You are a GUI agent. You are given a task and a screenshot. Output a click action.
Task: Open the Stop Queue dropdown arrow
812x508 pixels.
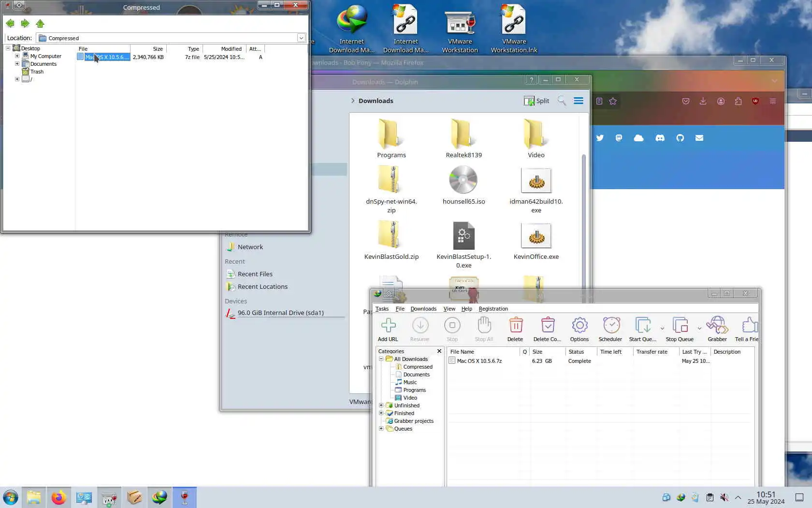point(699,329)
